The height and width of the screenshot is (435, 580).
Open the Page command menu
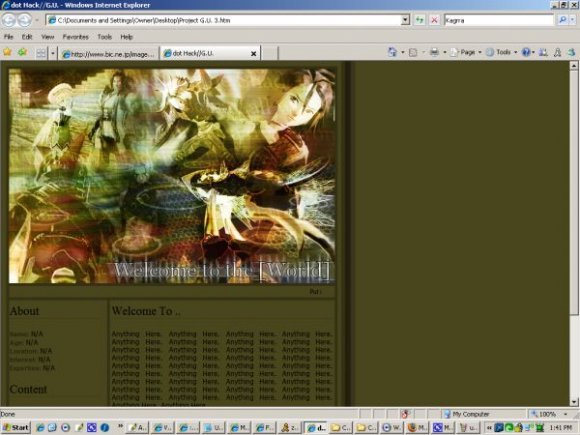[x=466, y=52]
